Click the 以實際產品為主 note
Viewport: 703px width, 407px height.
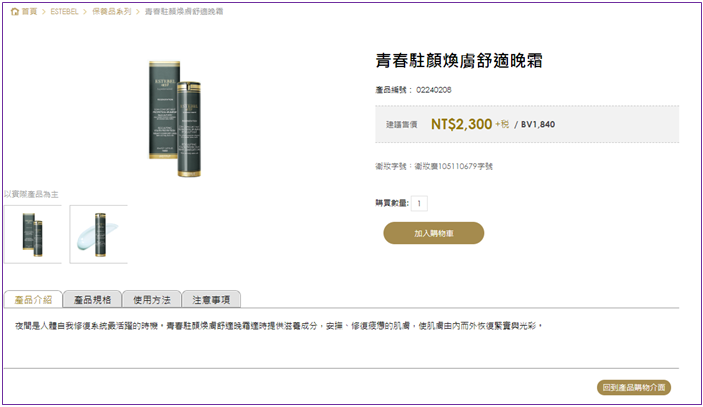(x=31, y=194)
